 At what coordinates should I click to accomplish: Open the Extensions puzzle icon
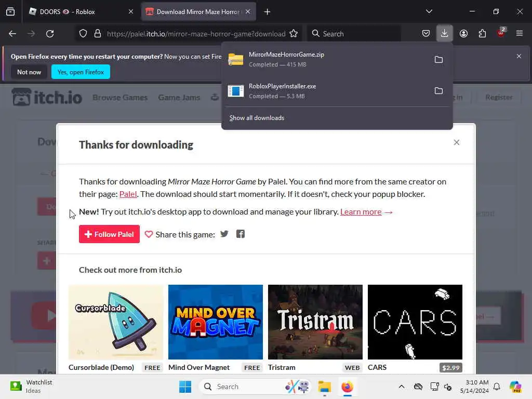tap(482, 34)
